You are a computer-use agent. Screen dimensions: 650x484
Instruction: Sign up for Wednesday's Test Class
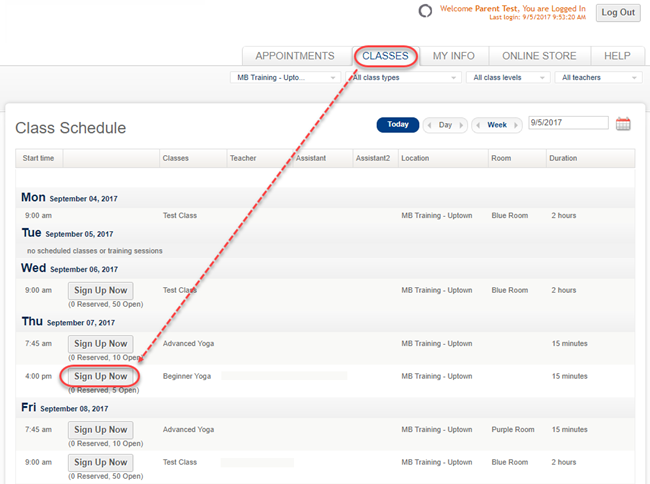[100, 290]
